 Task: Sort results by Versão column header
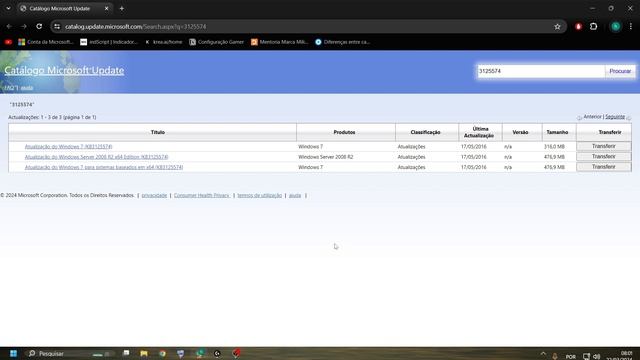click(x=520, y=132)
